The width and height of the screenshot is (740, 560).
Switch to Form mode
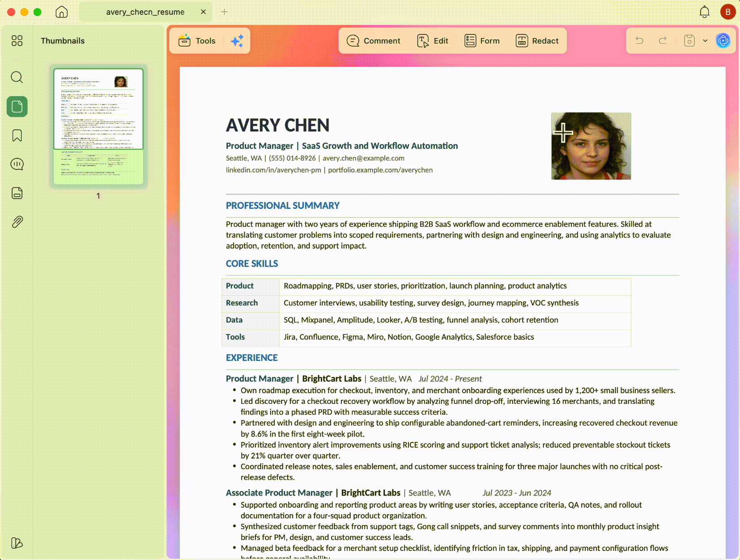tap(482, 41)
